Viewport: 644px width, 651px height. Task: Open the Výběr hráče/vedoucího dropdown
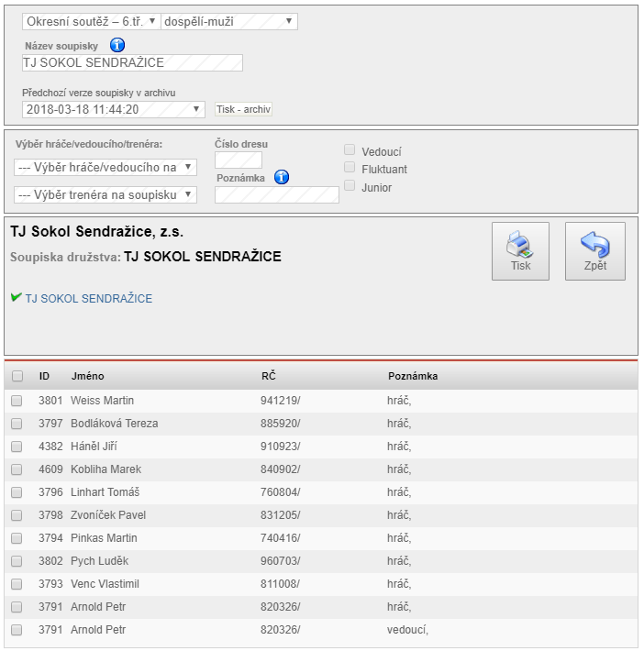pos(105,167)
